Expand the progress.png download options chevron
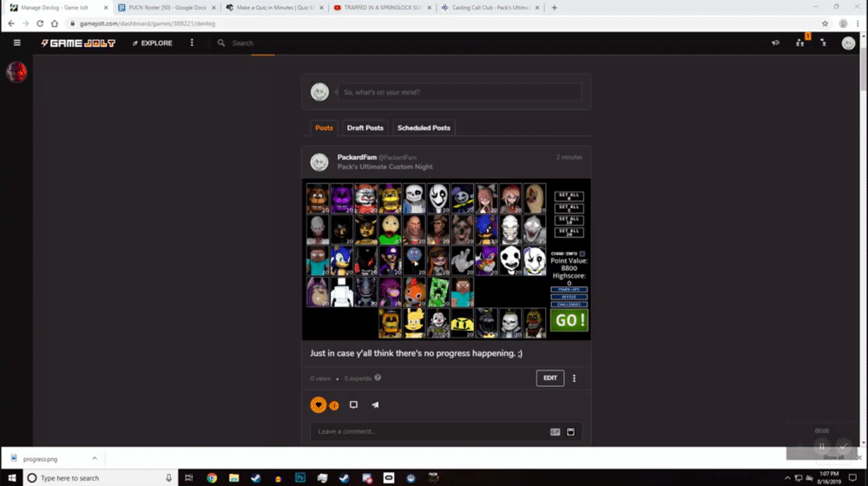This screenshot has height=486, width=868. point(95,458)
